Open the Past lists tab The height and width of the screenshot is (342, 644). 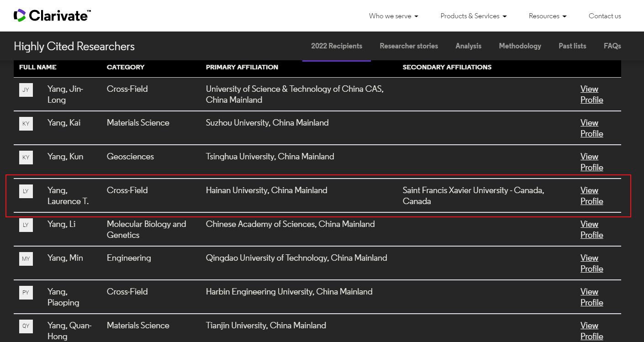tap(572, 46)
